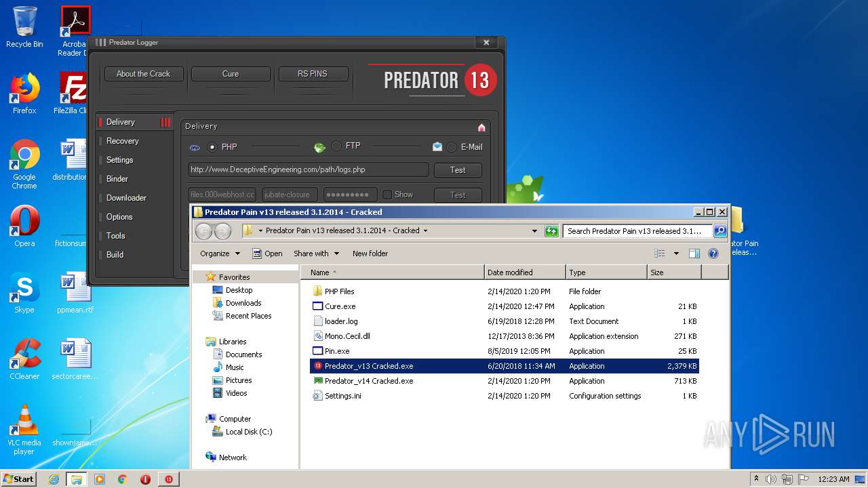Open the Share with dropdown

tap(316, 253)
